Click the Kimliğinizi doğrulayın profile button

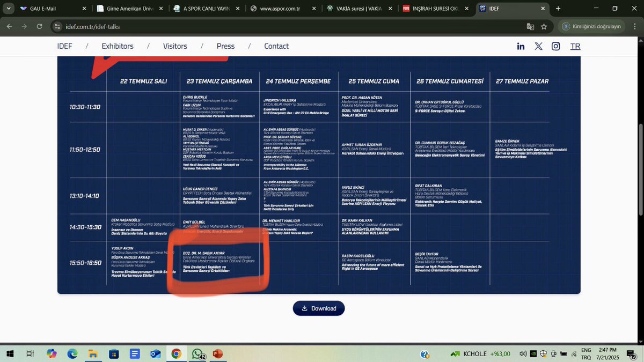click(x=592, y=26)
